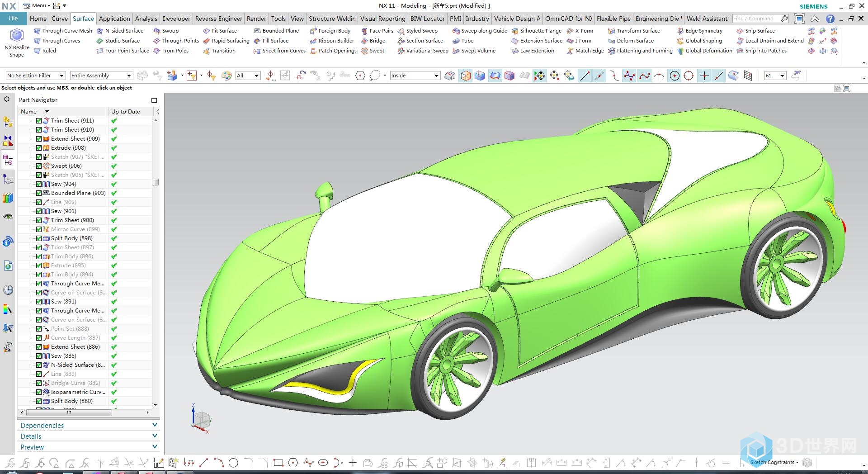Click the Part Navigator horizontal scrollbar
The image size is (868, 474).
[69, 412]
